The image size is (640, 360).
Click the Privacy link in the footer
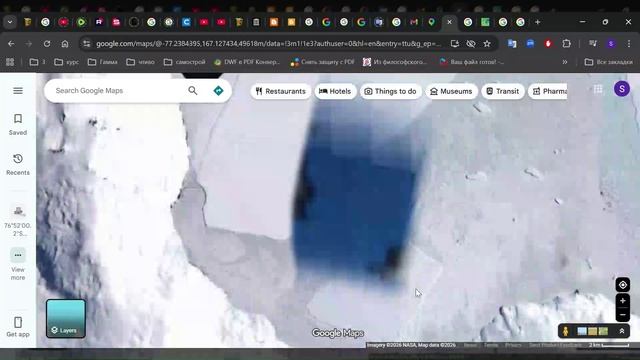513,345
